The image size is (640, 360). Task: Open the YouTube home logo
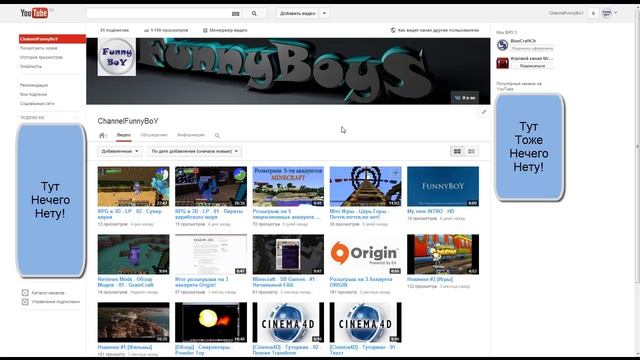click(x=34, y=13)
